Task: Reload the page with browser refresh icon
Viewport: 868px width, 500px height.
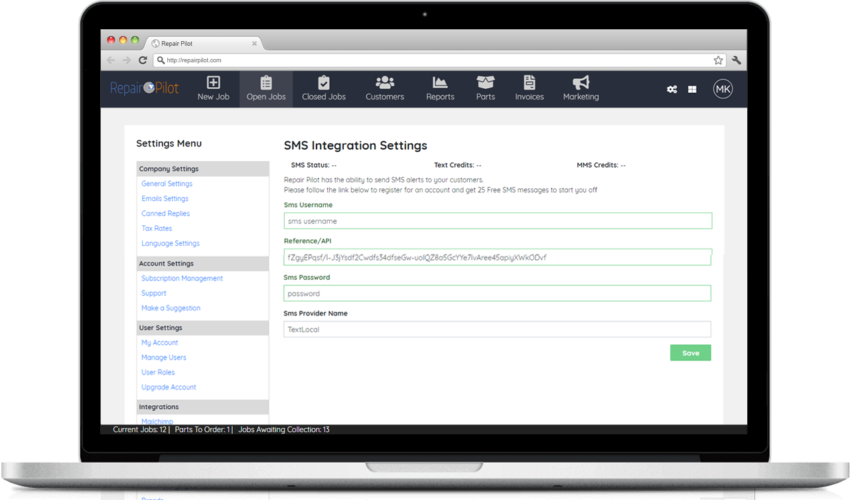Action: click(x=143, y=60)
